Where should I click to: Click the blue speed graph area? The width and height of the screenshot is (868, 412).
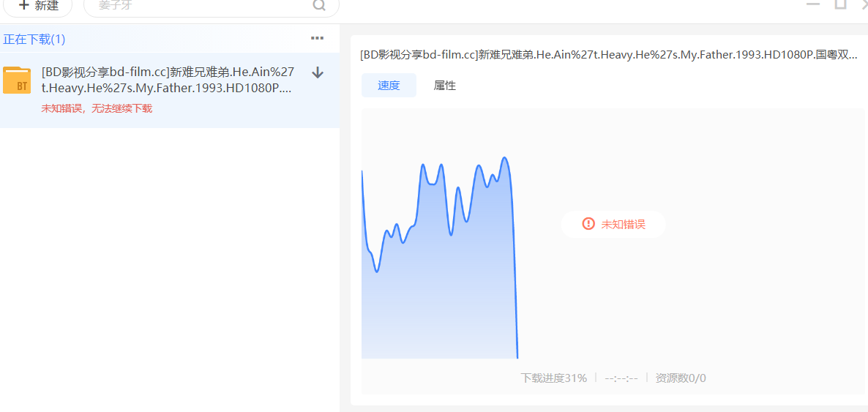point(439,278)
